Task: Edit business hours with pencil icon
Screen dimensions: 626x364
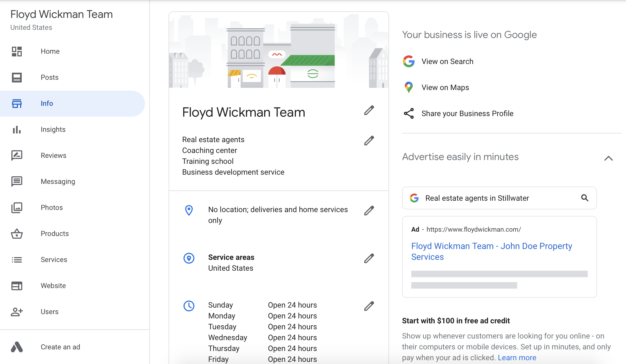Action: [369, 306]
